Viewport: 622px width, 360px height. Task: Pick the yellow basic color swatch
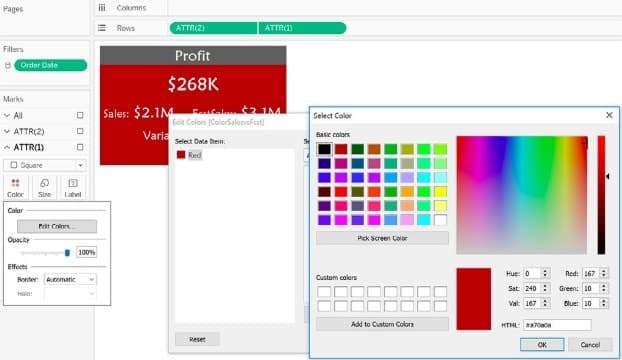(x=440, y=192)
